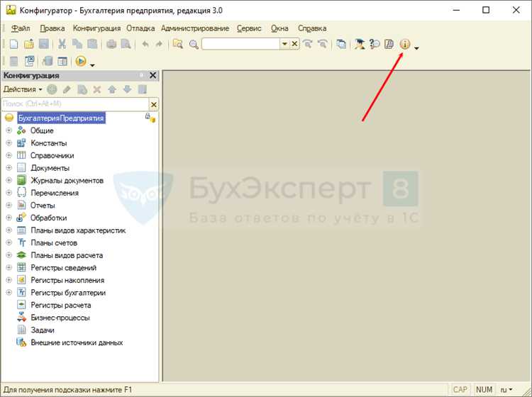Clear the configuration tree search
The height and width of the screenshot is (397, 532).
coord(154,105)
